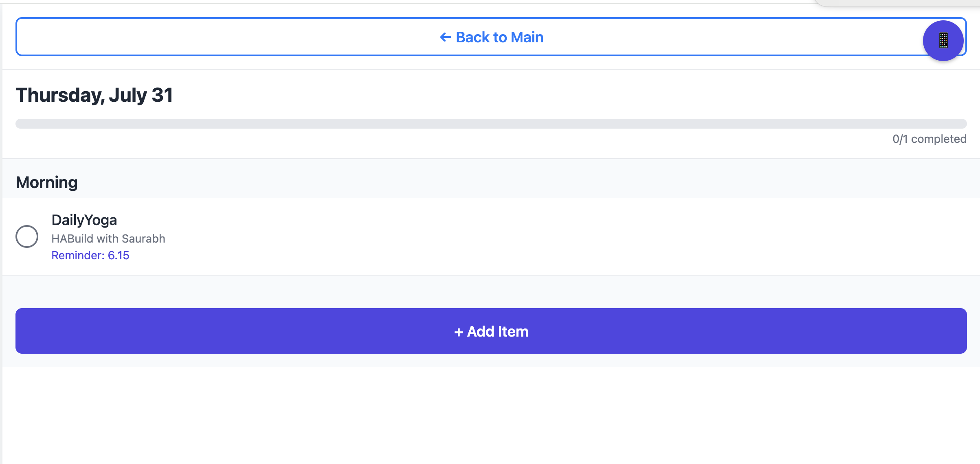
Task: Click the grey task progress bar
Action: click(x=491, y=124)
